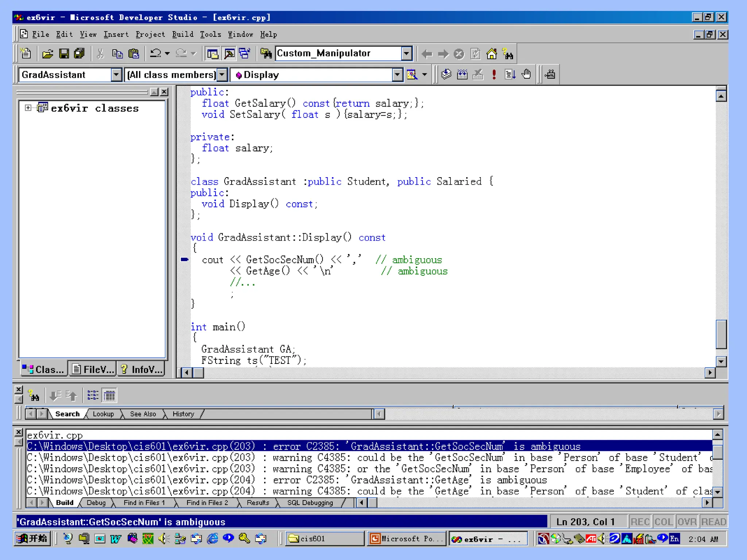The width and height of the screenshot is (747, 560).
Task: Select the See Also tab
Action: point(143,414)
